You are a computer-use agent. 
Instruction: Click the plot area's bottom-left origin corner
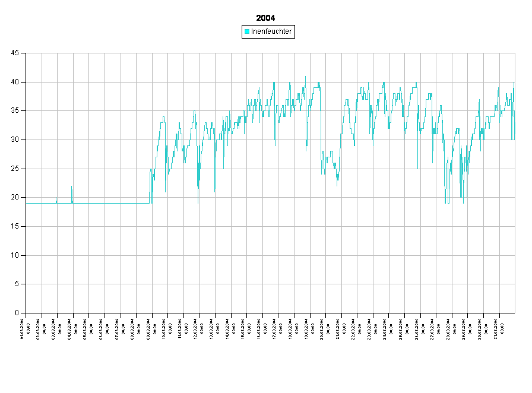point(26,312)
